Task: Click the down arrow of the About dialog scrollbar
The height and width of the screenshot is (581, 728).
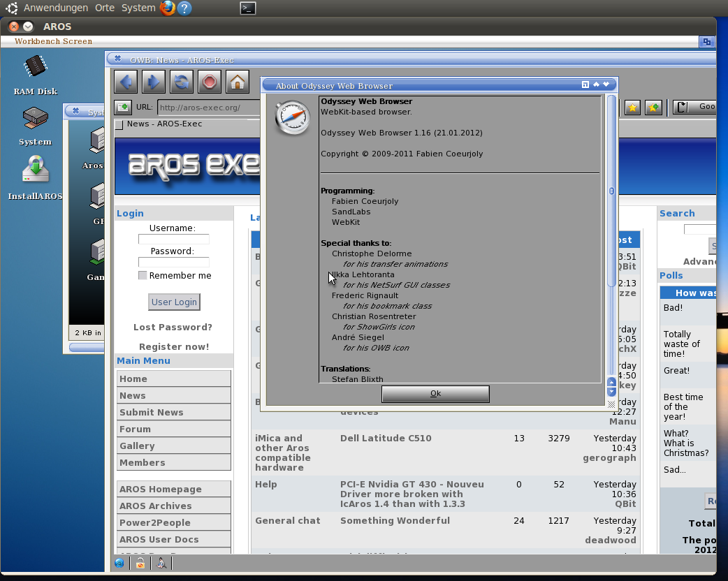Action: pyautogui.click(x=611, y=392)
